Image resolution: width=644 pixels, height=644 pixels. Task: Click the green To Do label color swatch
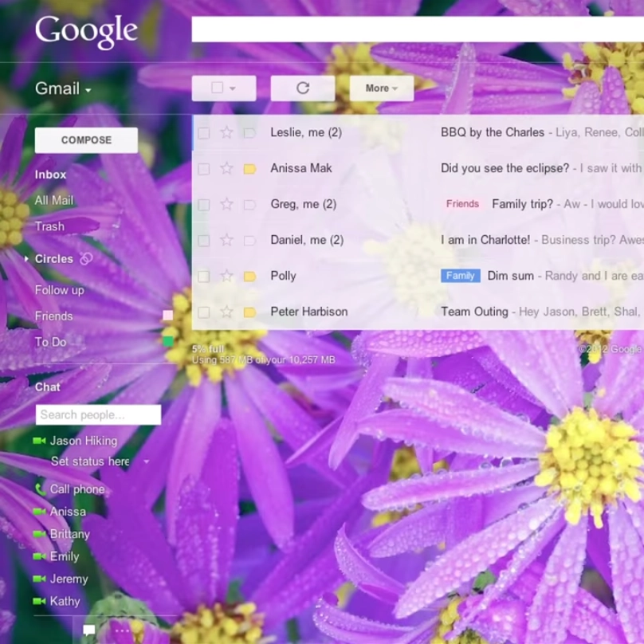coord(167,341)
